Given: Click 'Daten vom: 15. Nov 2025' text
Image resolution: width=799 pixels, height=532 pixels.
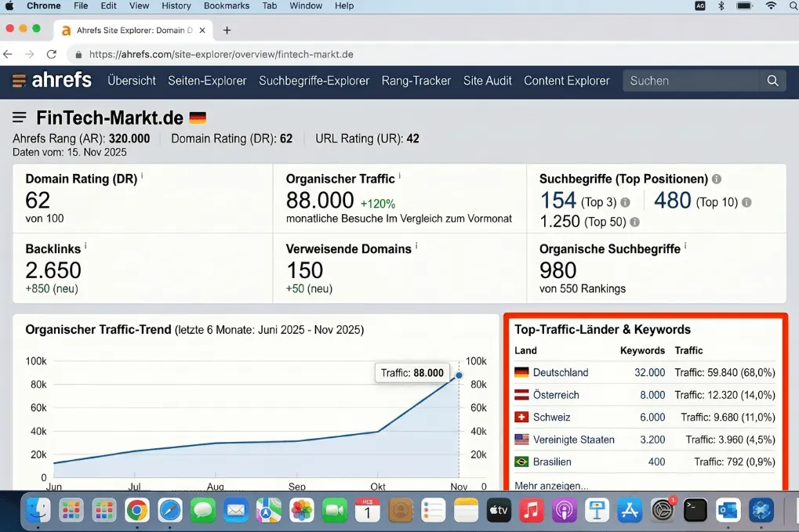Looking at the screenshot, I should pyautogui.click(x=69, y=152).
